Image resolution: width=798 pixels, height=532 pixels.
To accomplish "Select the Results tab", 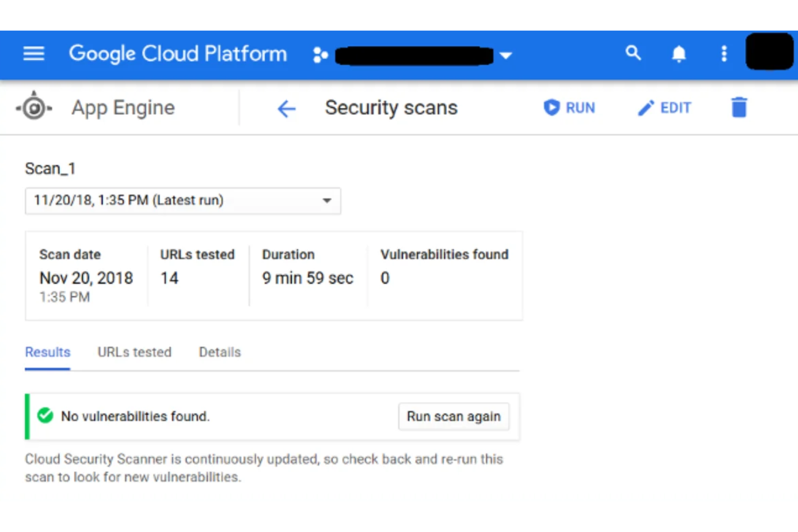I will 47,352.
